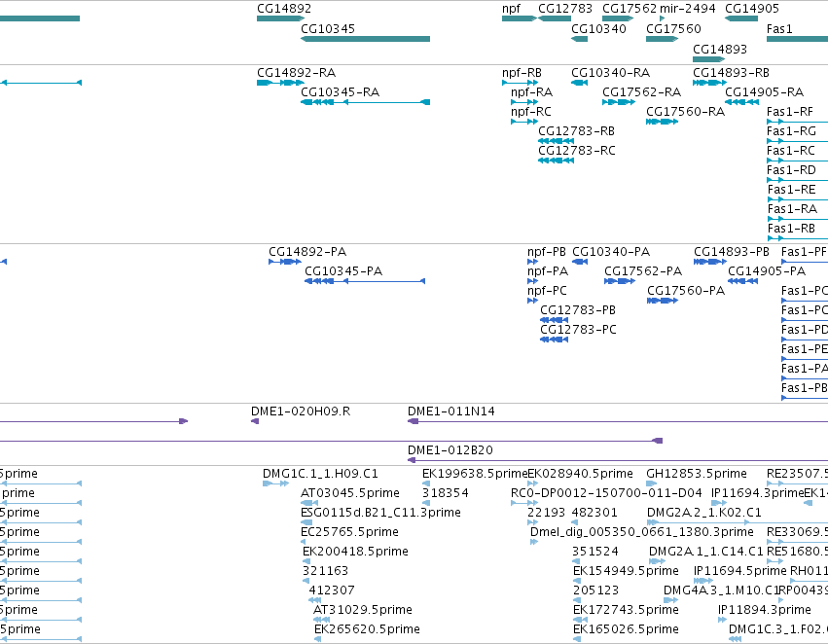Click the mir-2494 gene label
The height and width of the screenshot is (644, 828).
tap(688, 9)
